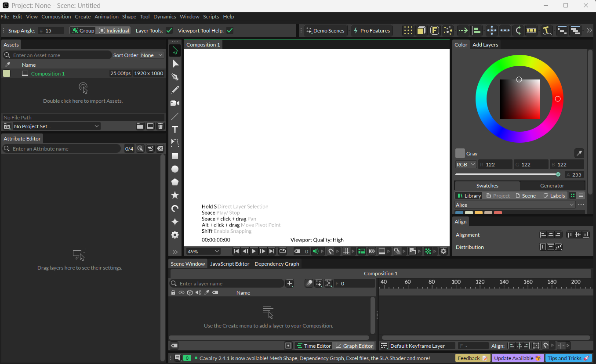Select the Line tool
The width and height of the screenshot is (596, 364).
[x=175, y=116]
